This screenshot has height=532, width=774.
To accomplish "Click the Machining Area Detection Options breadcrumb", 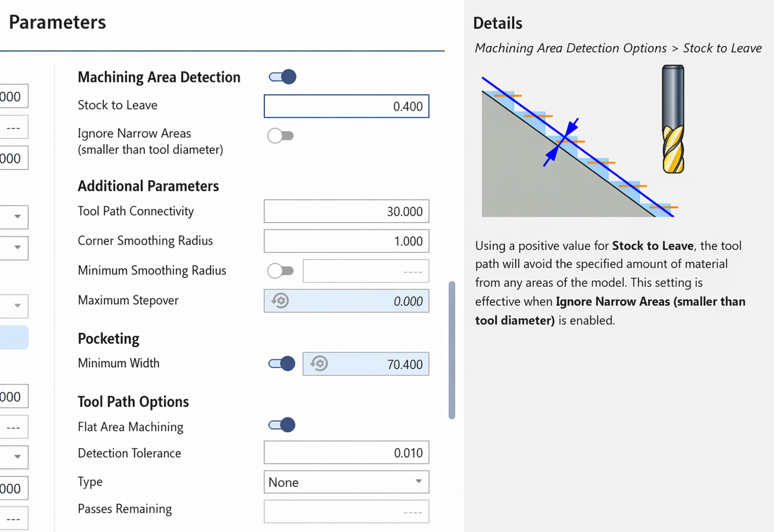I will (x=570, y=48).
